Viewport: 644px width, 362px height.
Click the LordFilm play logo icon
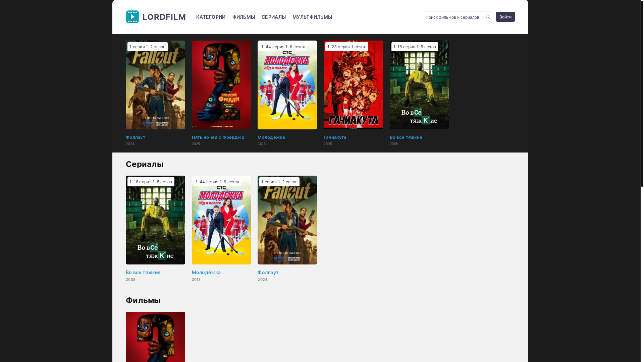pos(132,17)
